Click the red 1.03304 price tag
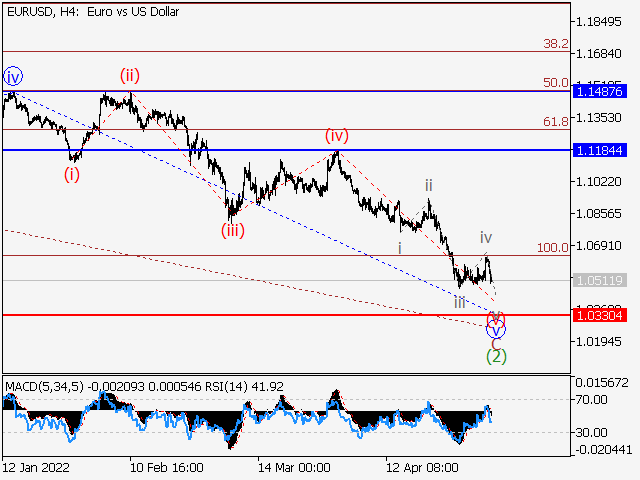 click(600, 316)
